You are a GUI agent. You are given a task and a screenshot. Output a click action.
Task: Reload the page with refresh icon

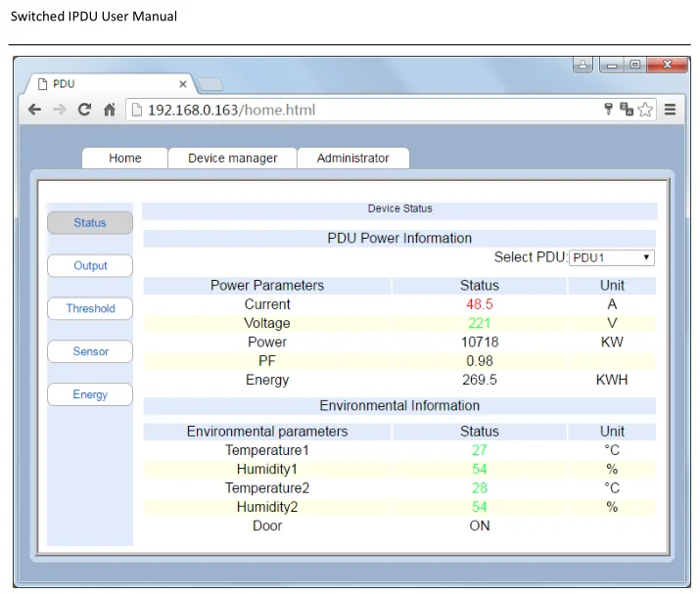pos(85,110)
